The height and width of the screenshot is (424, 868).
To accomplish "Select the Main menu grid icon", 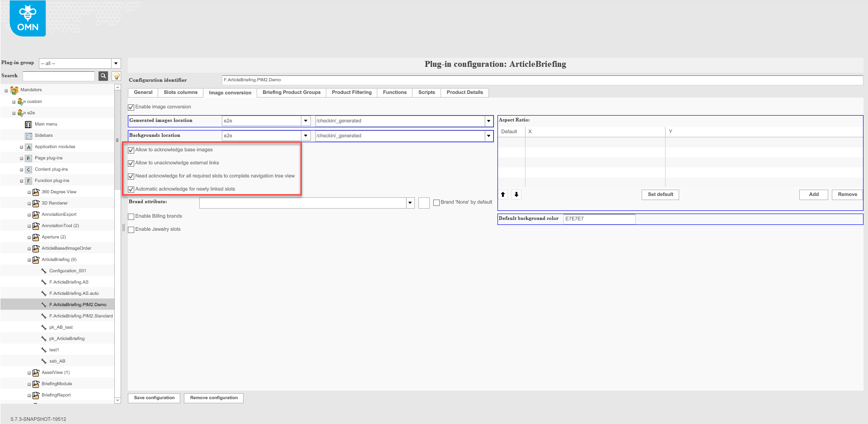I will 28,124.
